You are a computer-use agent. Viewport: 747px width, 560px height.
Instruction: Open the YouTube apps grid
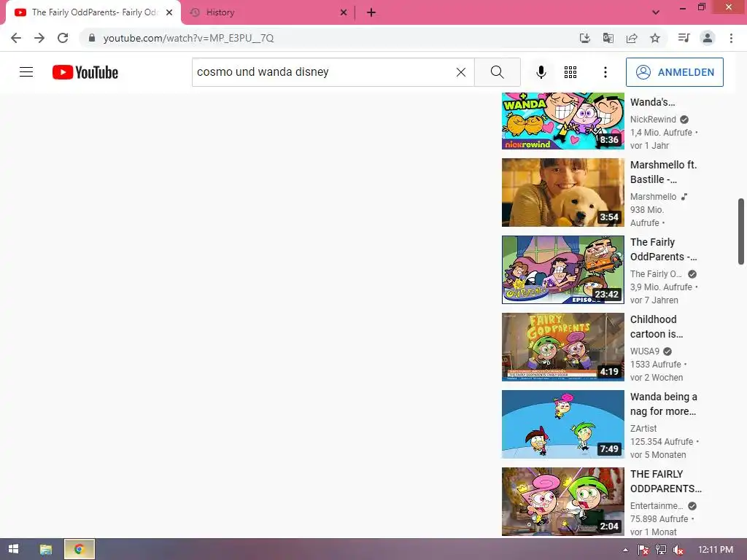point(570,72)
